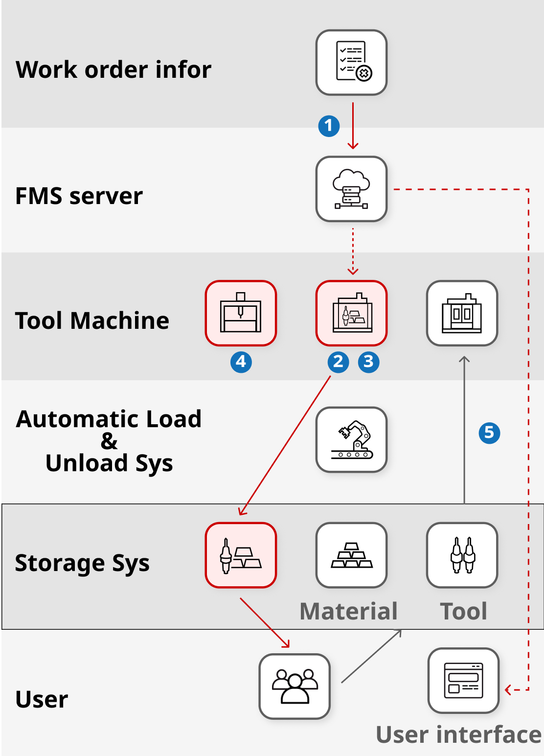This screenshot has width=544, height=756.
Task: Click the 'Automatic Load & Unload Sys' label
Action: coord(109,441)
